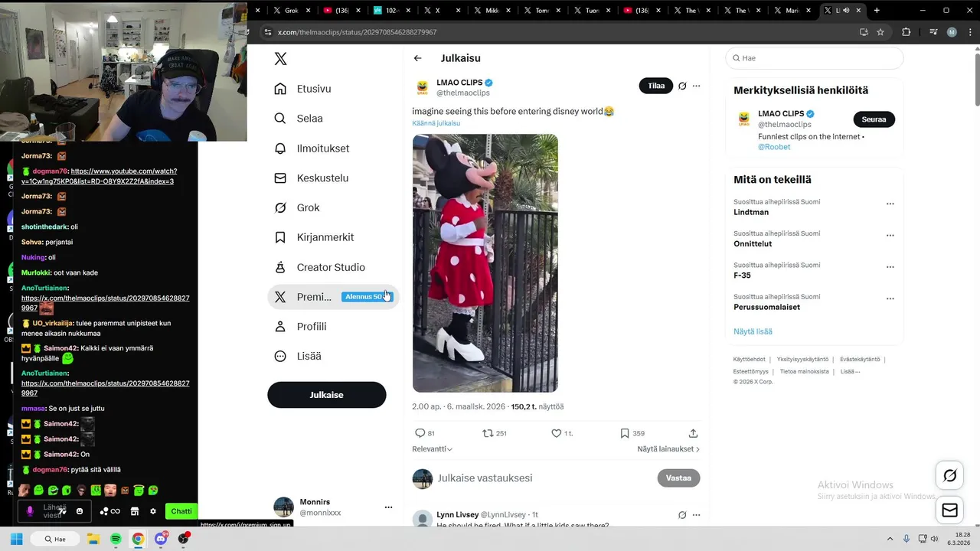Open Premium with Alennus badge
980x551 pixels.
point(333,297)
